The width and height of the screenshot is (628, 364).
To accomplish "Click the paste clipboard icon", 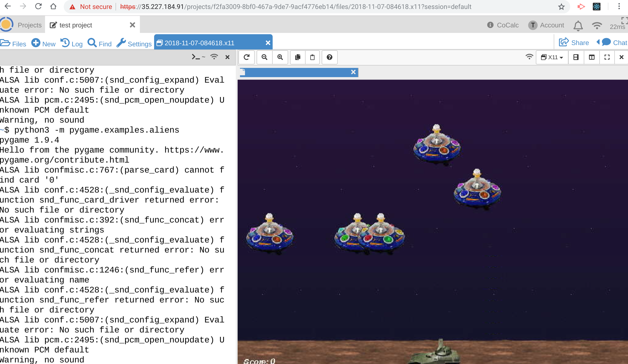I will point(312,57).
